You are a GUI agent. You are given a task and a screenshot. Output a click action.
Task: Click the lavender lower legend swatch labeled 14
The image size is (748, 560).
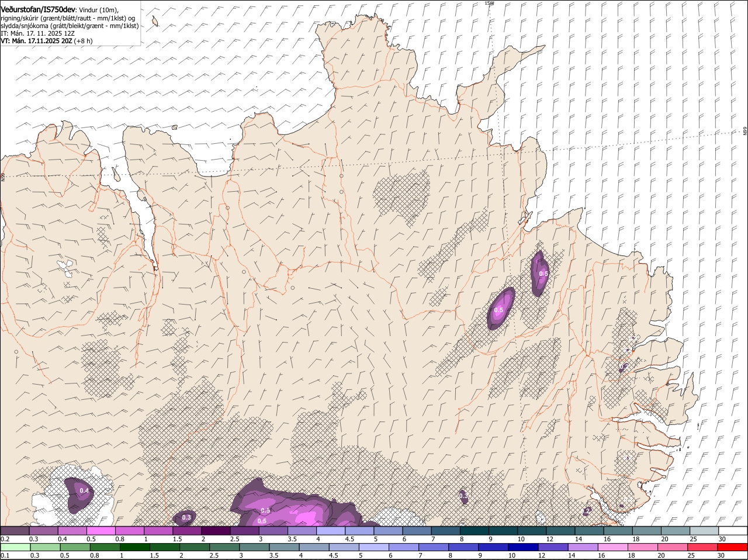tap(583, 547)
